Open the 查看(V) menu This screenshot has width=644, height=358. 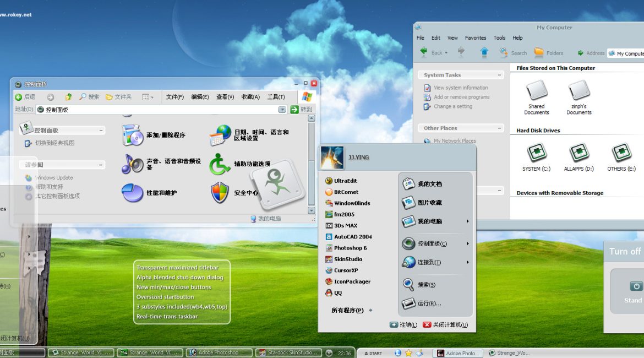point(225,97)
